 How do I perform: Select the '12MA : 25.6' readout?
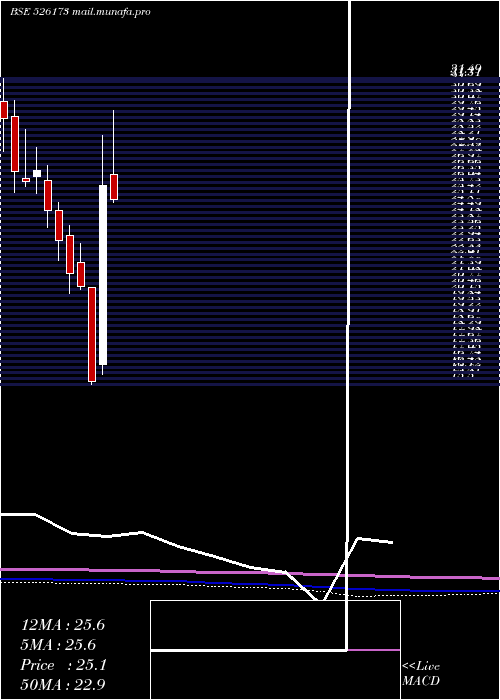63,625
